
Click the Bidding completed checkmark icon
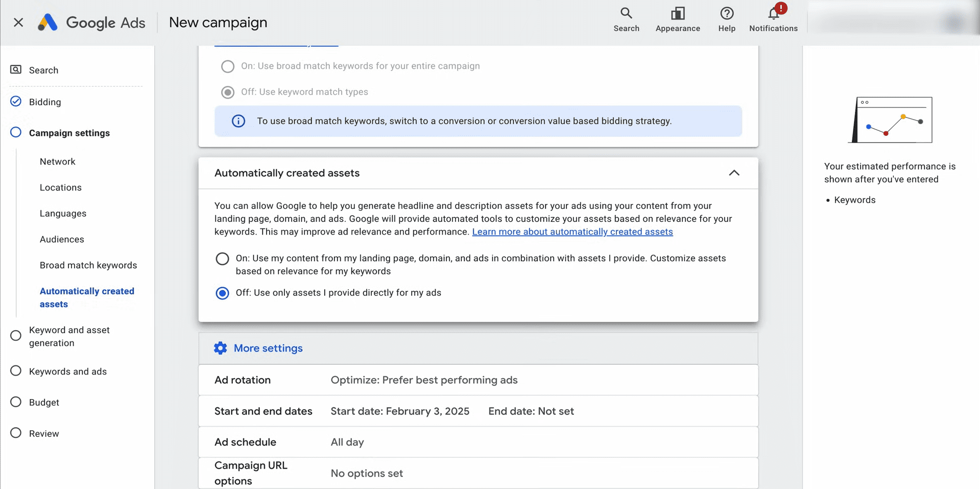click(x=15, y=101)
